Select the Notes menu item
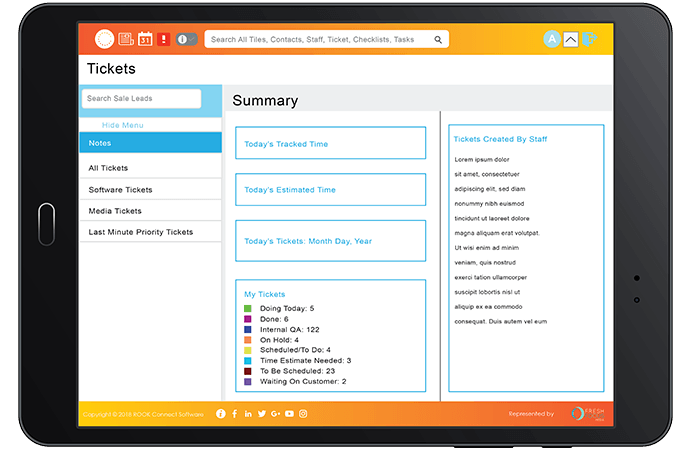 [150, 143]
